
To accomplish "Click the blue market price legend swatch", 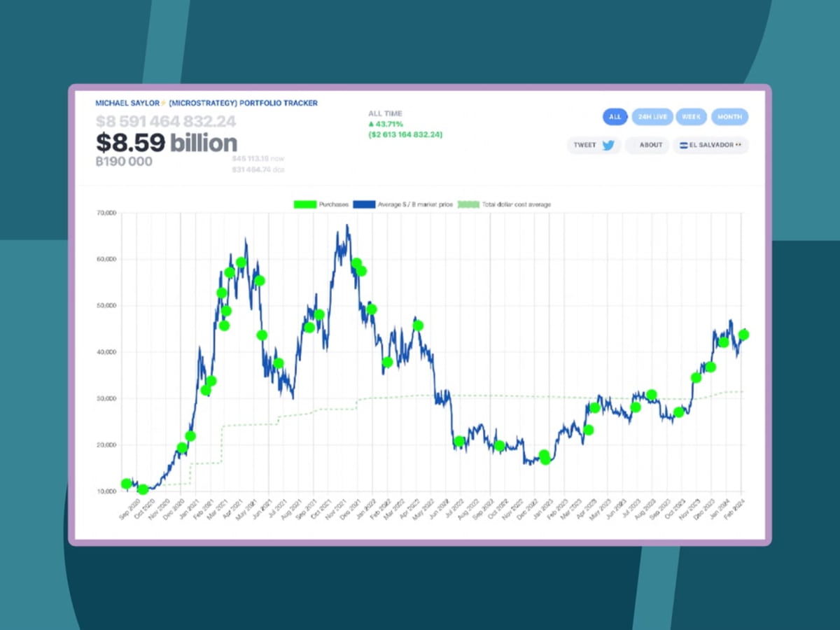I will tap(366, 204).
